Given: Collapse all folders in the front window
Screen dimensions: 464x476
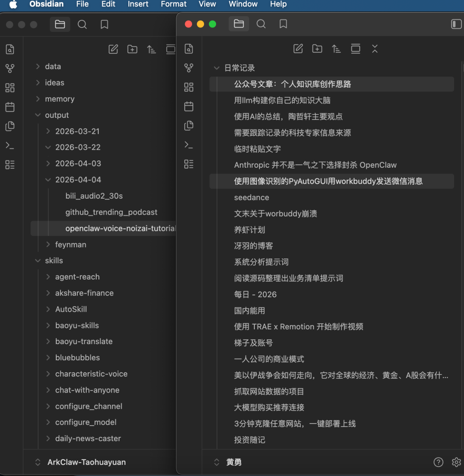Looking at the screenshot, I should click(375, 49).
